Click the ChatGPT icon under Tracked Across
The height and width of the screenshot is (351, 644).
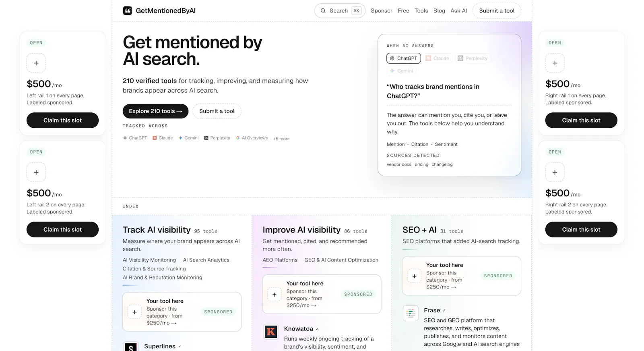(125, 138)
